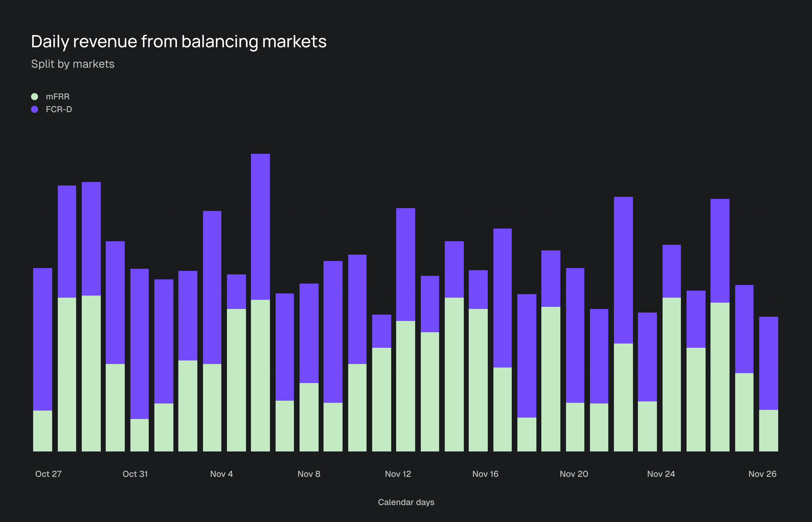Click the green mFRR segment of the Nov 20 bar
Image resolution: width=812 pixels, height=522 pixels.
[575, 427]
